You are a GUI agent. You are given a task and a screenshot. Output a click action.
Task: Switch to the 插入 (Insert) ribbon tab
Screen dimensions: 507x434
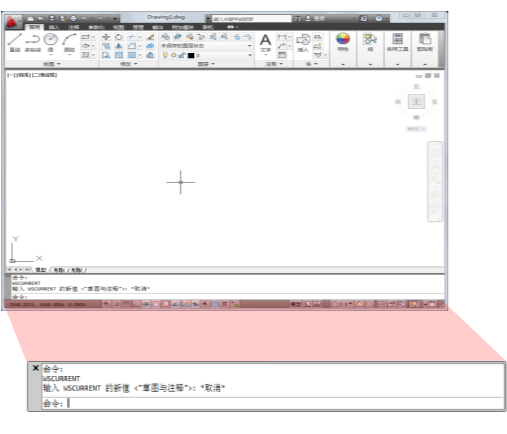pyautogui.click(x=54, y=27)
